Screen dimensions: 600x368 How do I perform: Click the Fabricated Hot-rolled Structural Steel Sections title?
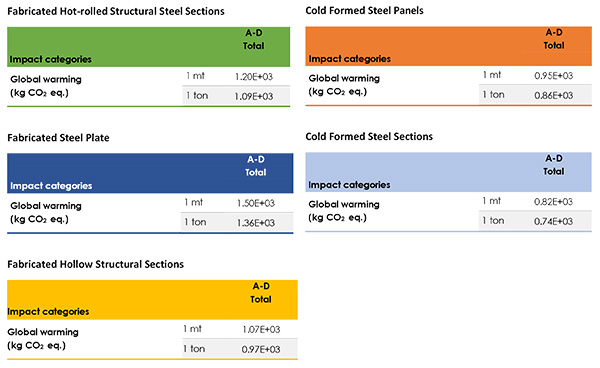116,11
